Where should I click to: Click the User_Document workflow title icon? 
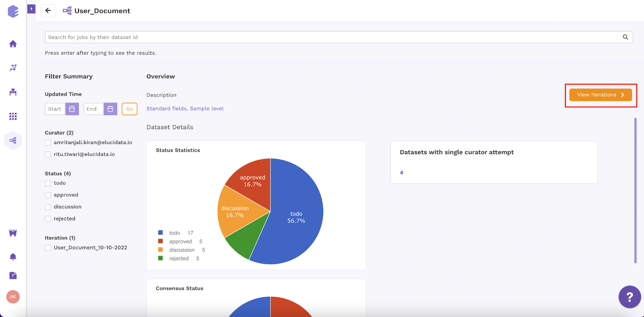click(67, 10)
